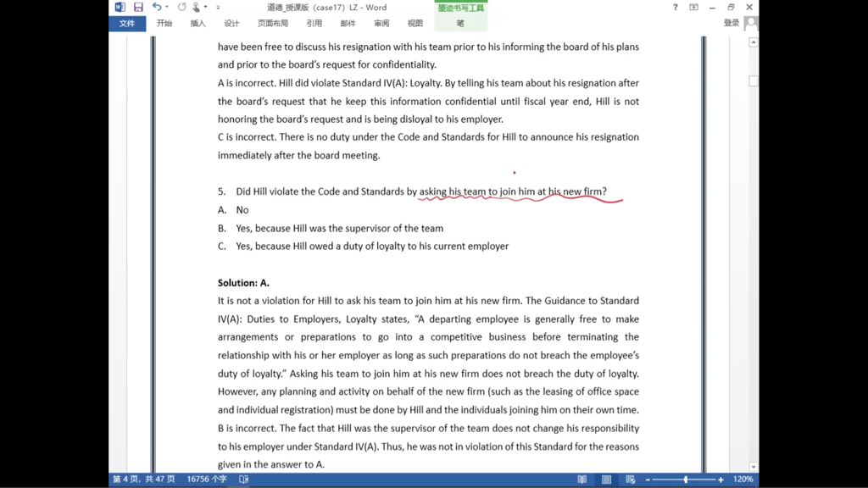This screenshot has height=488, width=868.
Task: Open Word Help question mark icon
Action: click(675, 7)
